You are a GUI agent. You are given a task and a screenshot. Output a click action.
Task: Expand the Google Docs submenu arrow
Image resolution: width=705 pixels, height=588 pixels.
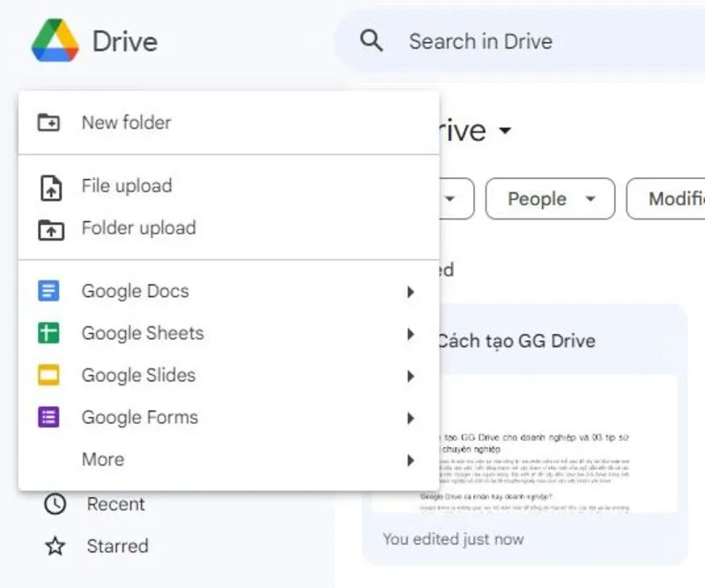pyautogui.click(x=410, y=292)
